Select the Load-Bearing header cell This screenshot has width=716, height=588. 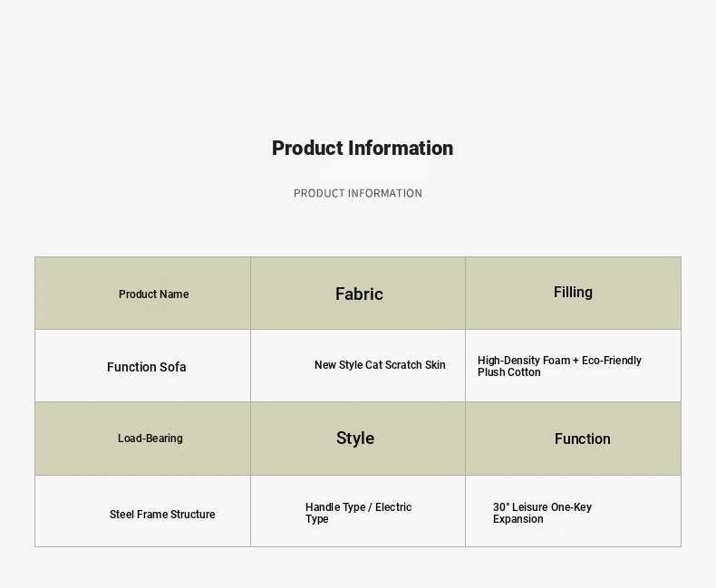click(x=142, y=439)
